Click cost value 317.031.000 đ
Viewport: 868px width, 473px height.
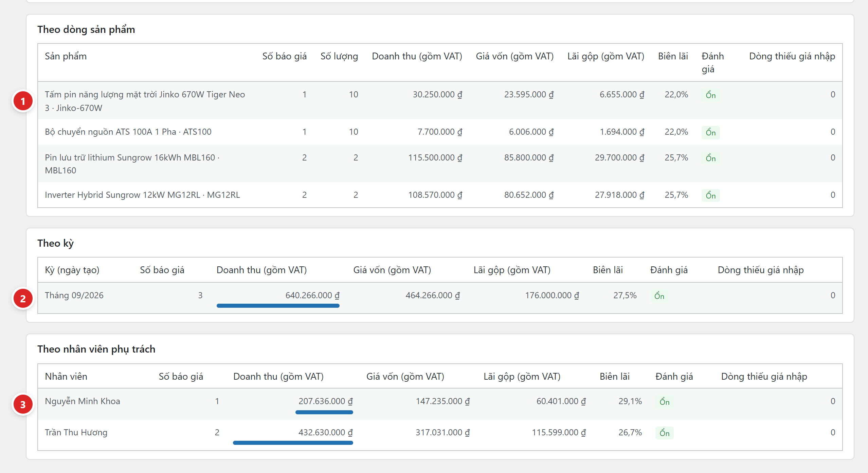[443, 432]
